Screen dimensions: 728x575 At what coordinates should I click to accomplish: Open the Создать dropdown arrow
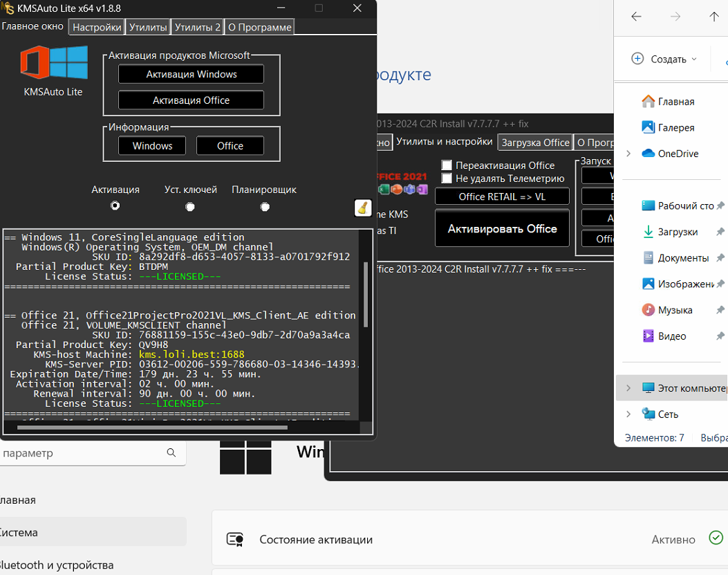point(694,59)
